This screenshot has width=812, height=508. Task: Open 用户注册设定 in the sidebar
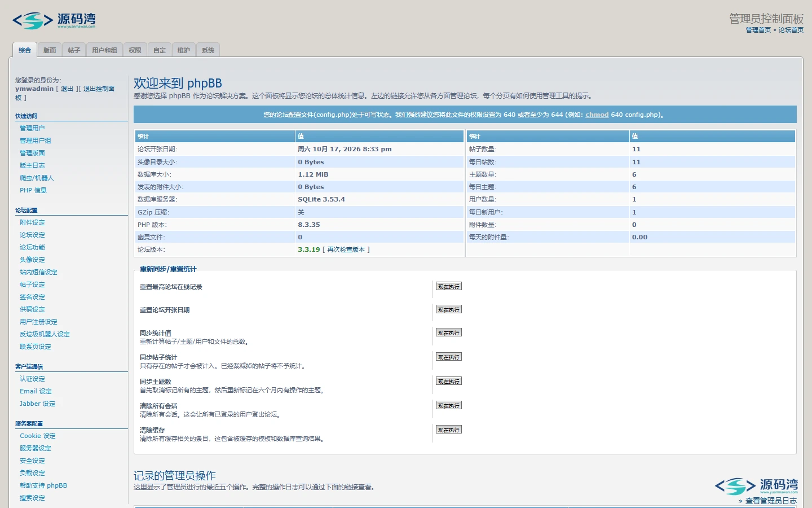click(x=38, y=322)
